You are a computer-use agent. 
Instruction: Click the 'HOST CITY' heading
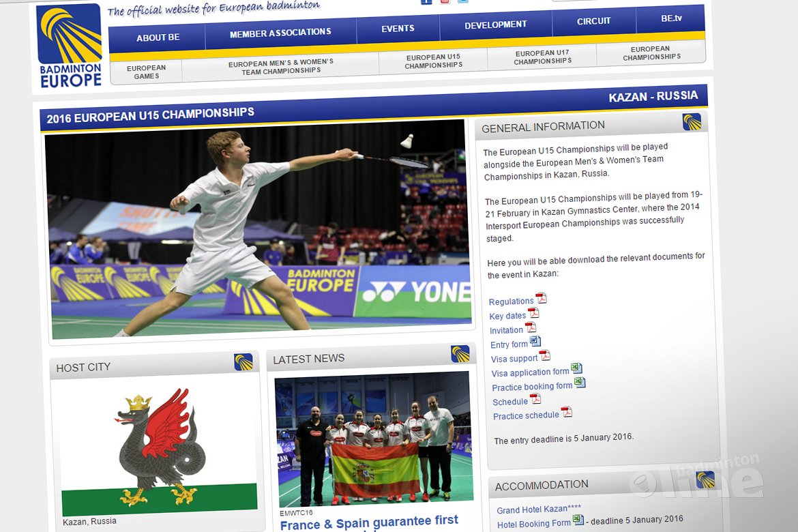point(83,367)
